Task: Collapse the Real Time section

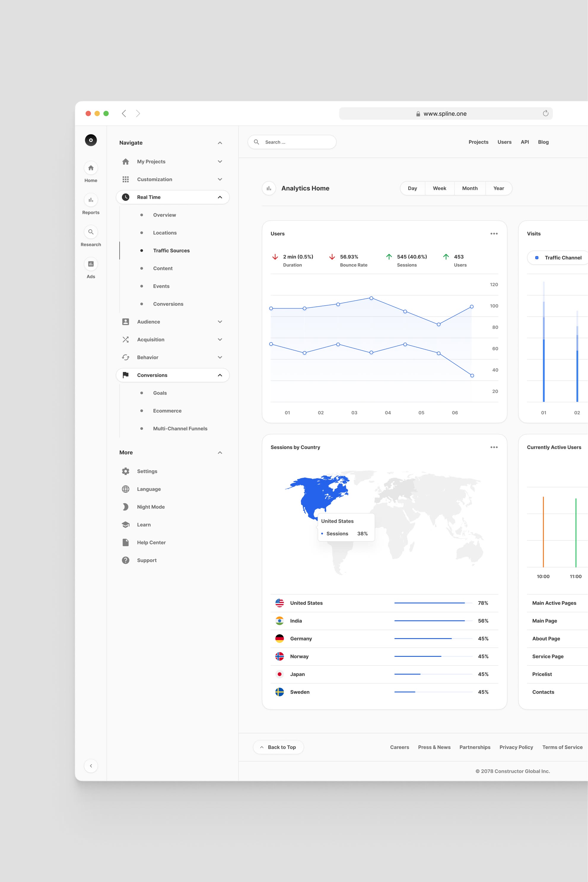Action: tap(220, 197)
